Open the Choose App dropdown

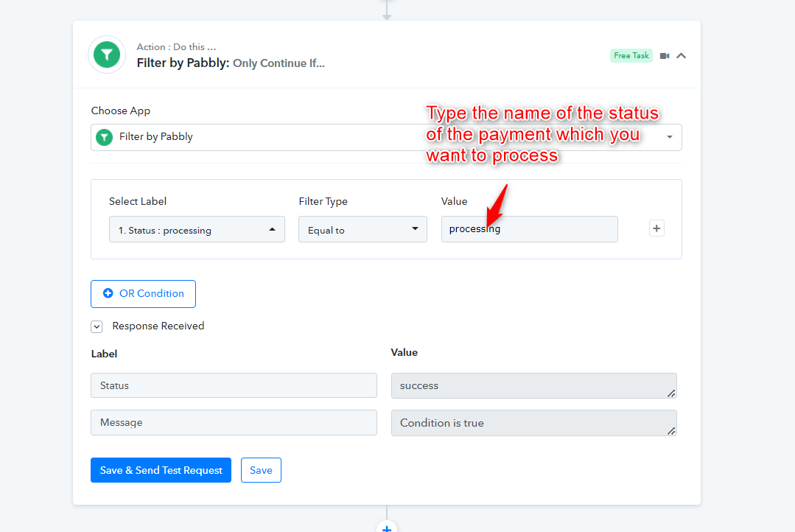pyautogui.click(x=386, y=138)
